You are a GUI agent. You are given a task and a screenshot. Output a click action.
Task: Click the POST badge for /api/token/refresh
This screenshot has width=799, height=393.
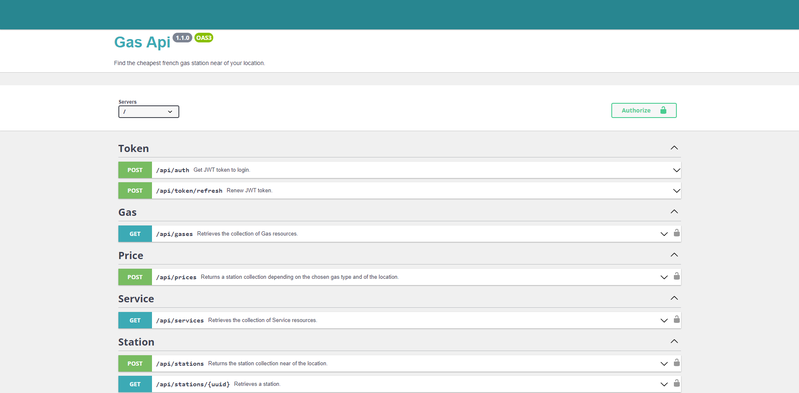coord(135,191)
